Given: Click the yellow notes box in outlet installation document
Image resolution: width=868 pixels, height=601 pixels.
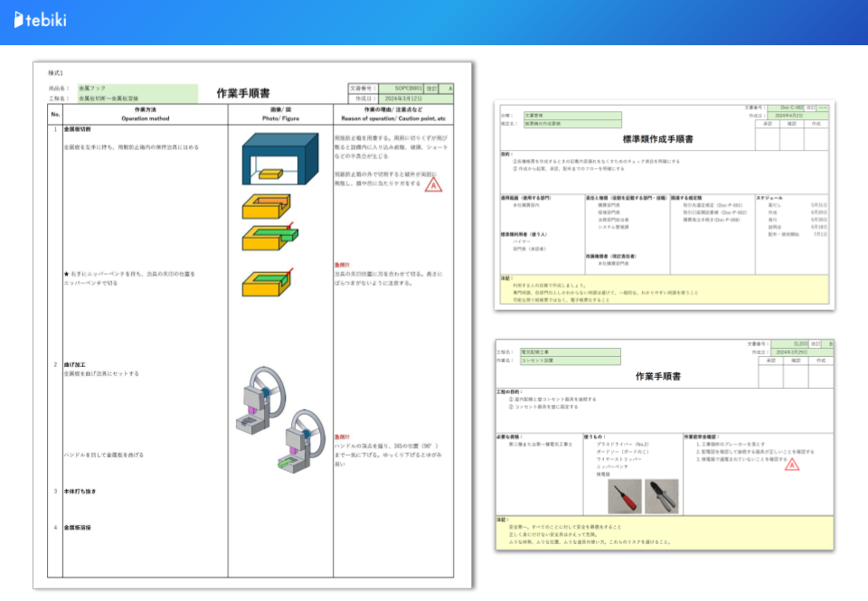Looking at the screenshot, I should tap(665, 533).
